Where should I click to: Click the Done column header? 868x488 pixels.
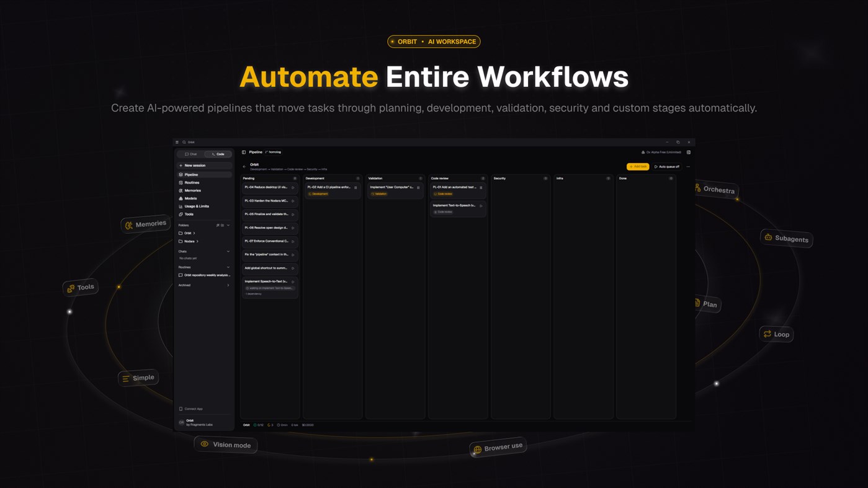[x=622, y=179]
